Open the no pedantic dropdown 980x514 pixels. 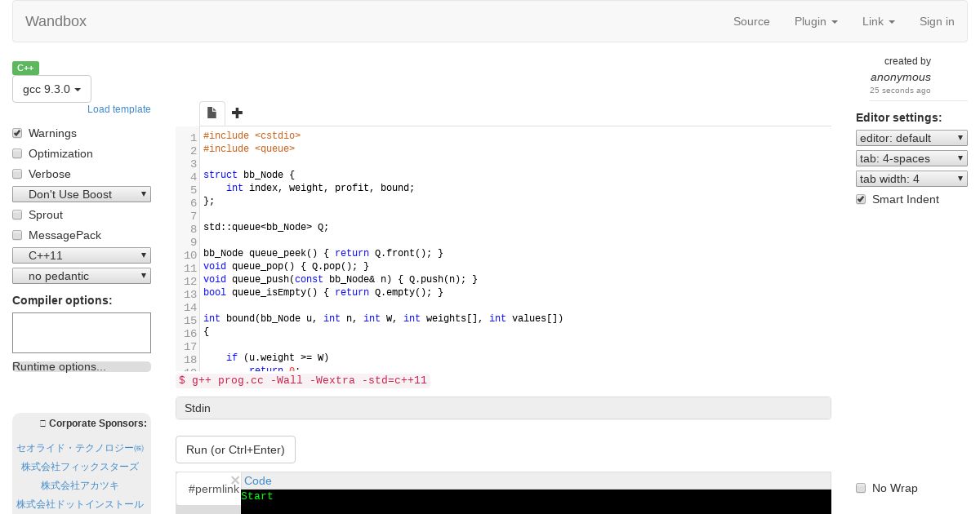click(82, 276)
